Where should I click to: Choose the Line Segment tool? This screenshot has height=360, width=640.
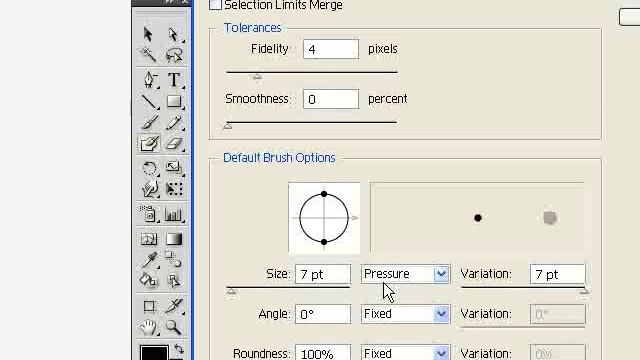click(x=149, y=101)
